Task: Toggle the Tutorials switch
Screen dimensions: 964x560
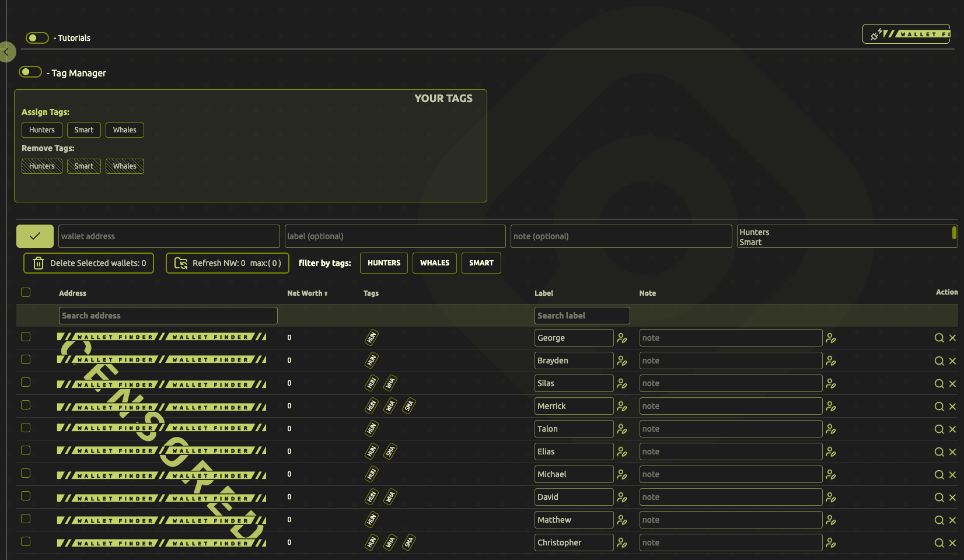Action: [37, 38]
